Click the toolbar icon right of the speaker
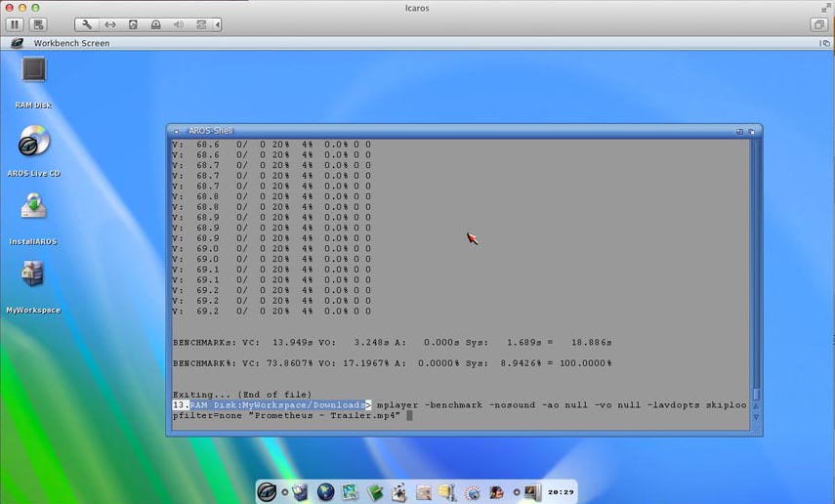 [201, 24]
